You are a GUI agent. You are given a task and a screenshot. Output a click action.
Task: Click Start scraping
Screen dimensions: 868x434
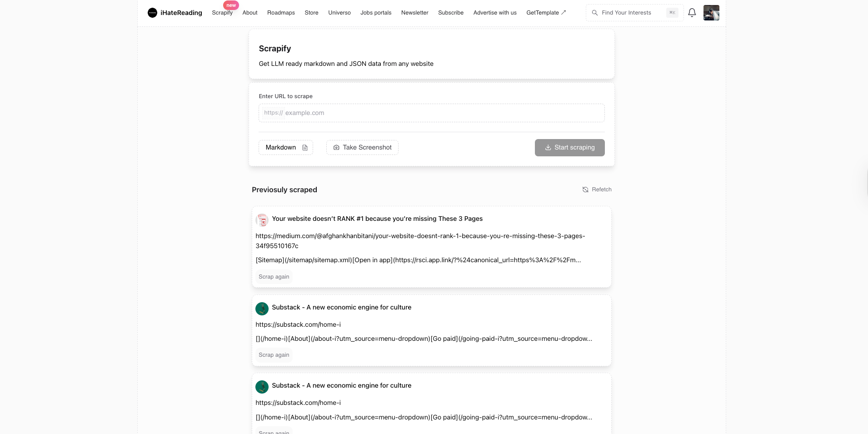coord(569,148)
